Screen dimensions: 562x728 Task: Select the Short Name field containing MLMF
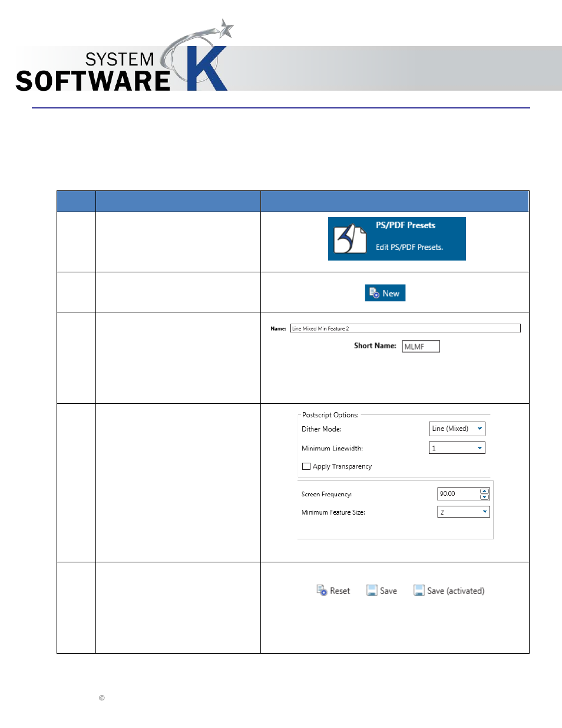(x=421, y=347)
